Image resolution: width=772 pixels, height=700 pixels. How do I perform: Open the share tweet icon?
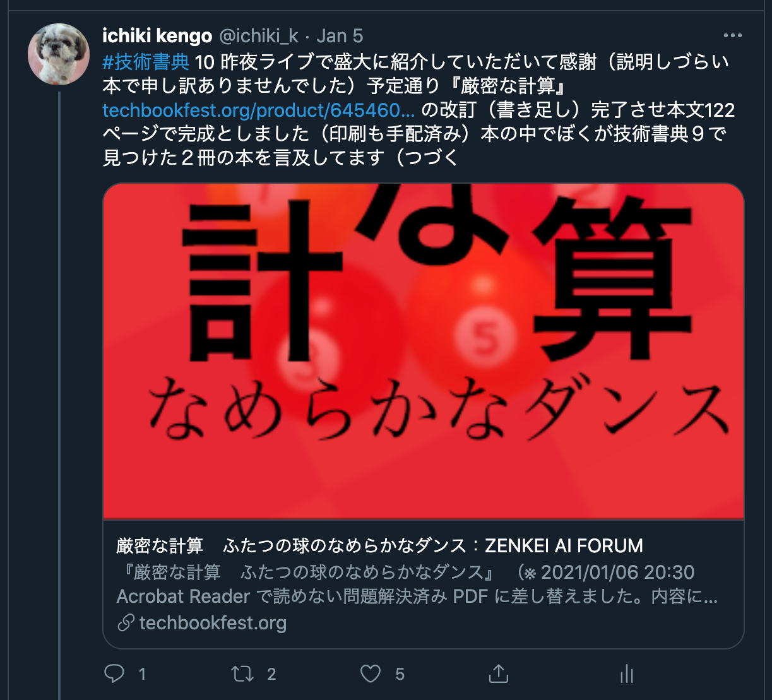click(499, 673)
